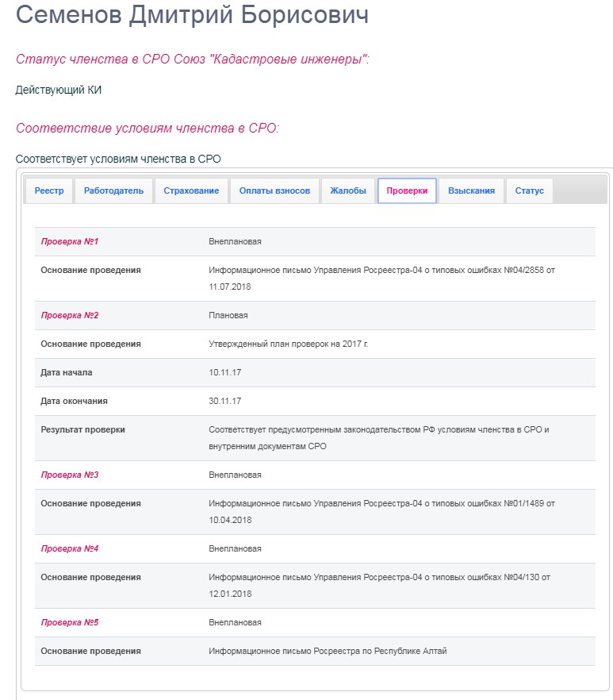Click the Проверка №5 row label
Image resolution: width=613 pixels, height=700 pixels.
tap(70, 622)
